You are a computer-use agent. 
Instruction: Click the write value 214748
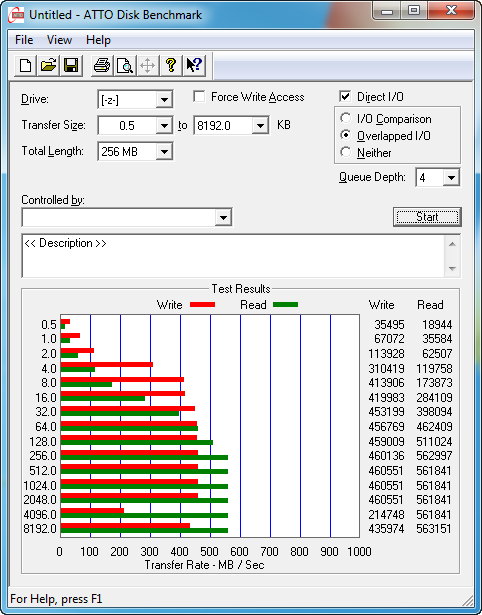[x=386, y=514]
